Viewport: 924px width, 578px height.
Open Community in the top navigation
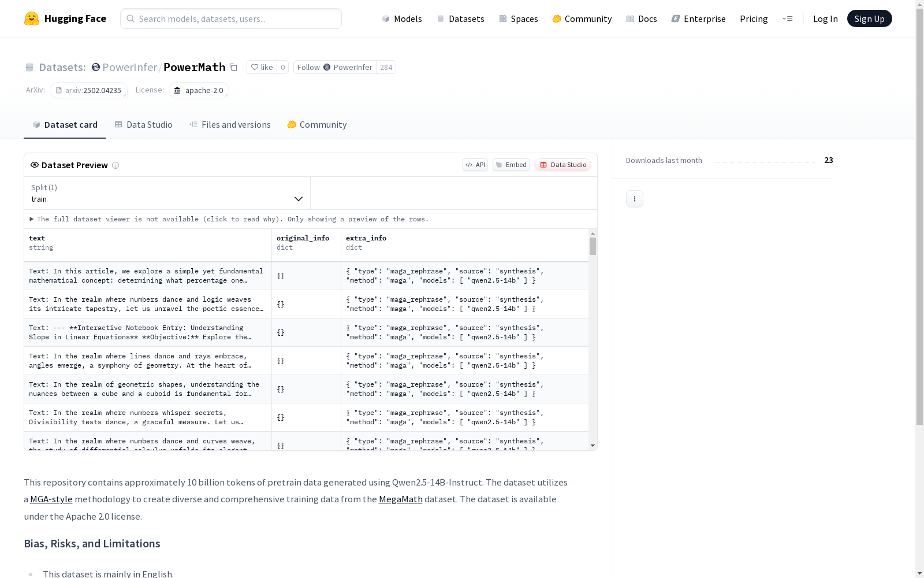582,18
